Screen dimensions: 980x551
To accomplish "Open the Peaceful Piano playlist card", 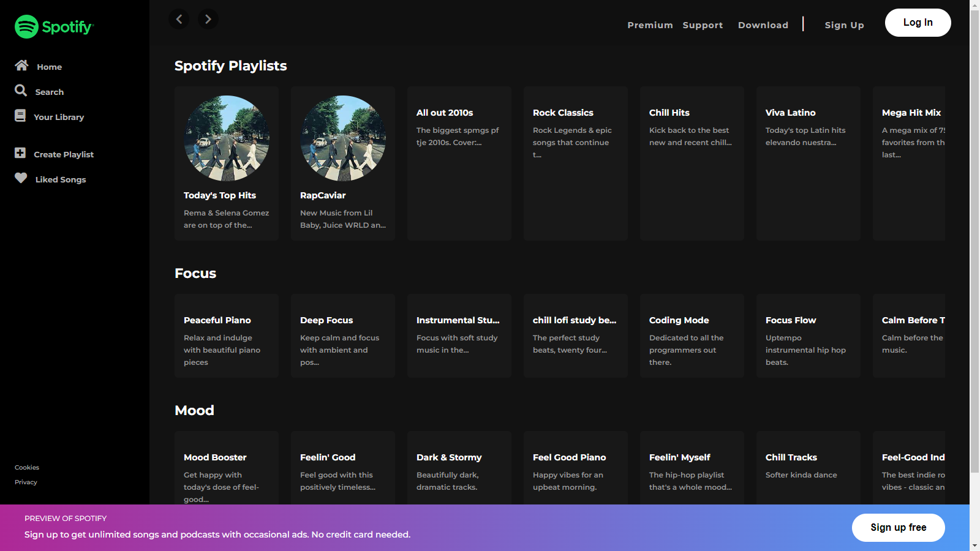I will pos(227,335).
